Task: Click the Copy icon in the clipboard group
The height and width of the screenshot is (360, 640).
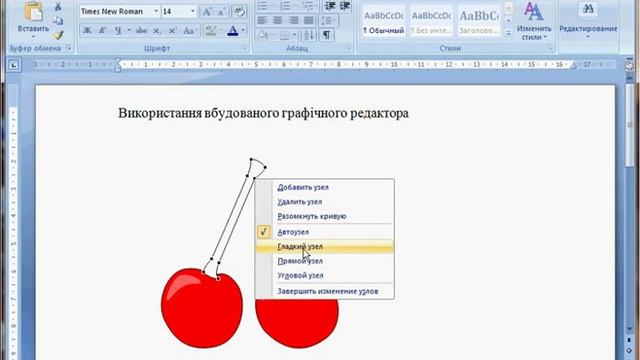Action: click(58, 21)
